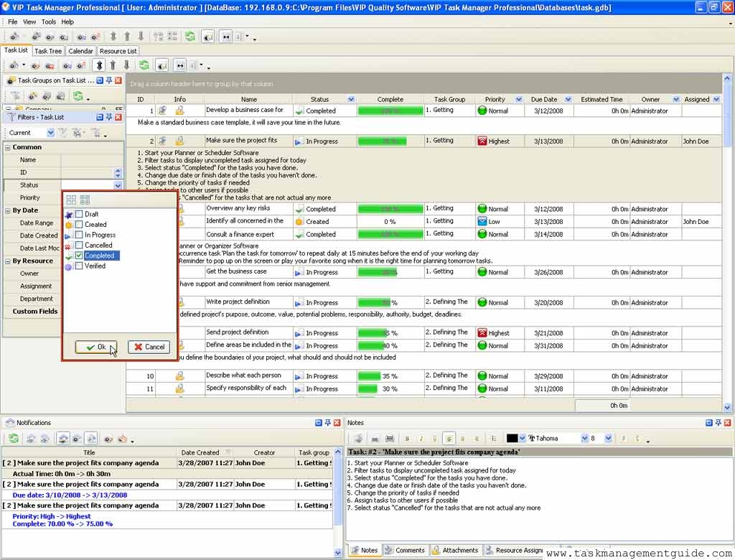Collapse the By Resource filter section
The image size is (735, 560).
[x=7, y=261]
